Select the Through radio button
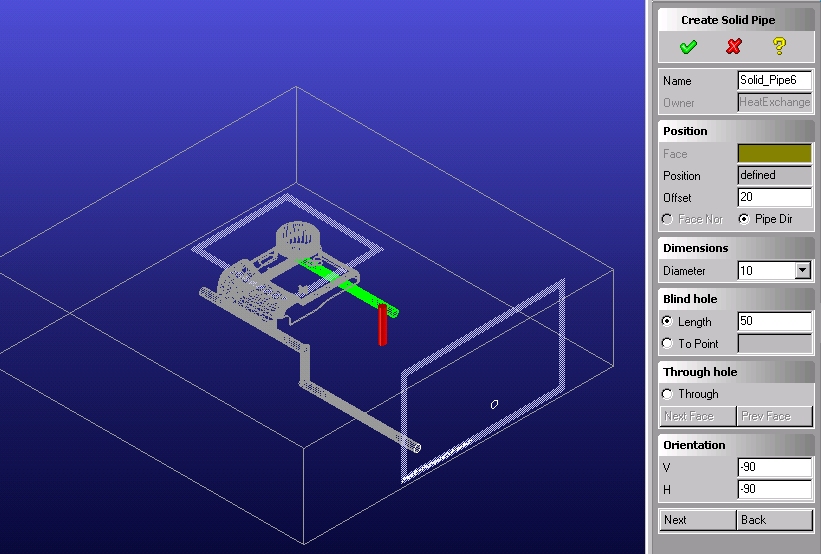821x554 pixels. click(667, 394)
